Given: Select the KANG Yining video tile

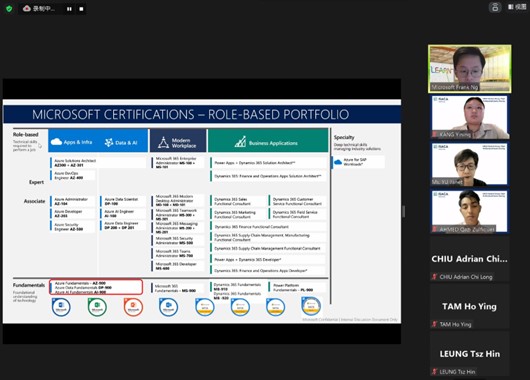Looking at the screenshot, I should pyautogui.click(x=469, y=117).
